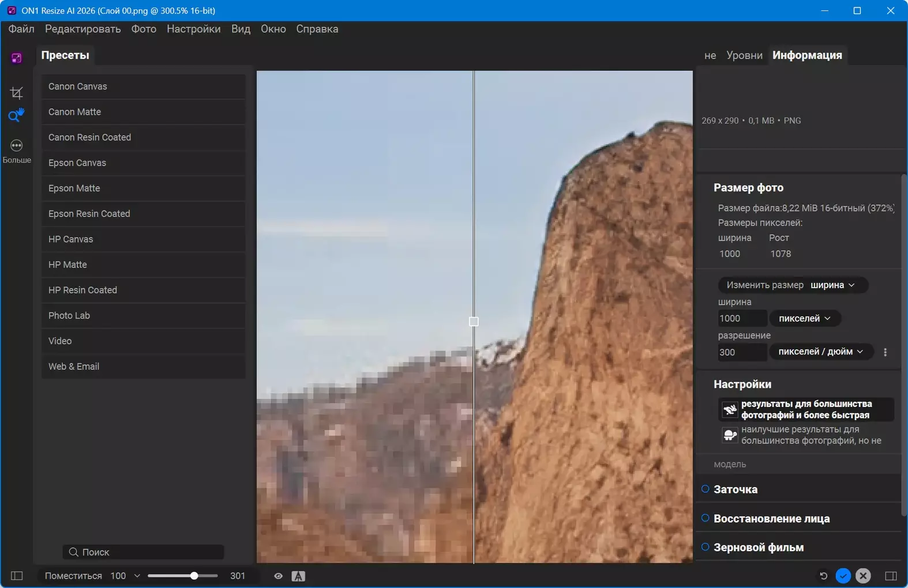Viewport: 908px width, 588px height.
Task: Switch to the Уровни tab
Action: (744, 55)
